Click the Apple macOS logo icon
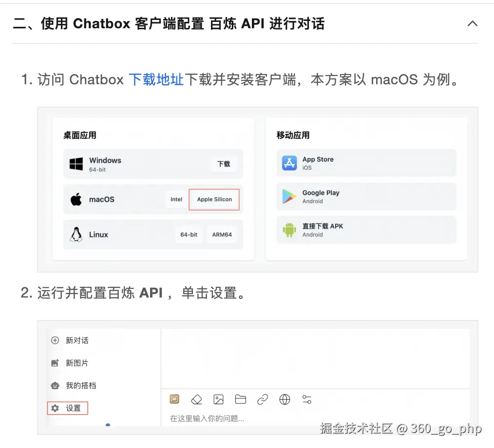 [76, 199]
